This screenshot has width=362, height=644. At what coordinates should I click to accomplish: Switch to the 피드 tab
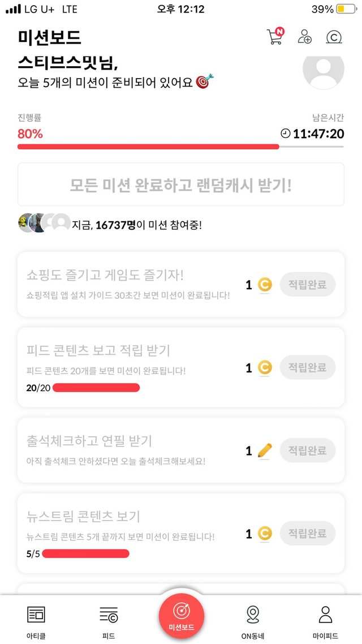point(109,620)
